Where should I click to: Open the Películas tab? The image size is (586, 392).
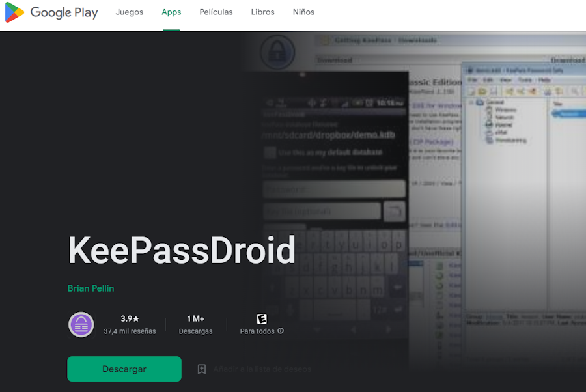click(x=216, y=12)
